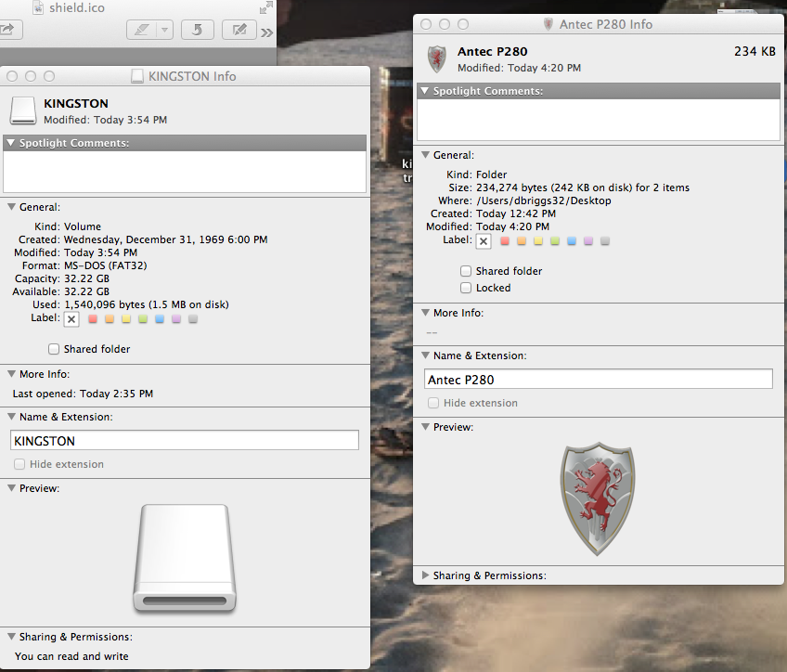Enable Shared folder checkbox for KINGSTON
The height and width of the screenshot is (672, 787).
(54, 349)
